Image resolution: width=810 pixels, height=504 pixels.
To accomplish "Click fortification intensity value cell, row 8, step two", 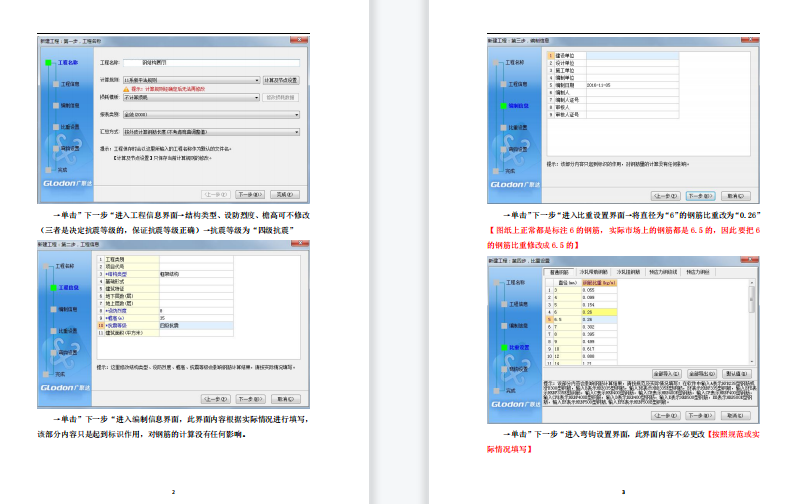I will point(196,311).
